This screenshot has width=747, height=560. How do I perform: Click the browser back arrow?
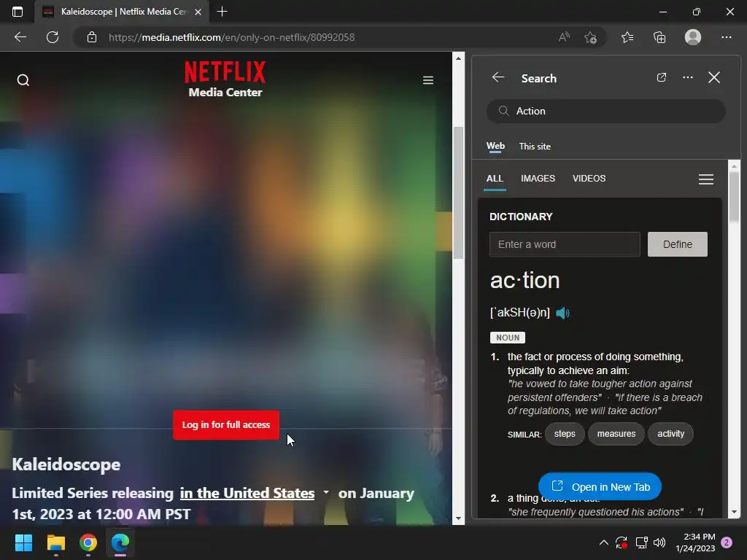[20, 37]
